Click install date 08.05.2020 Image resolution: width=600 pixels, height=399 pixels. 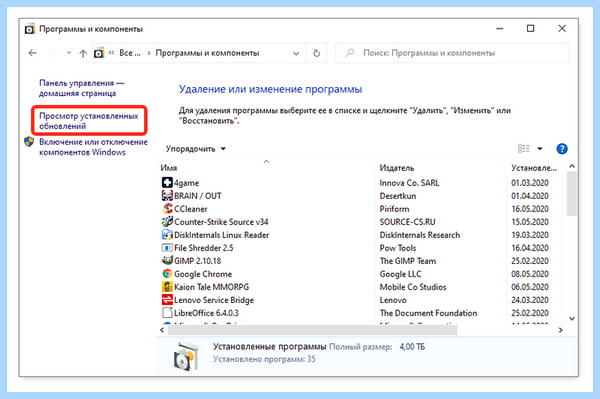pos(530,274)
